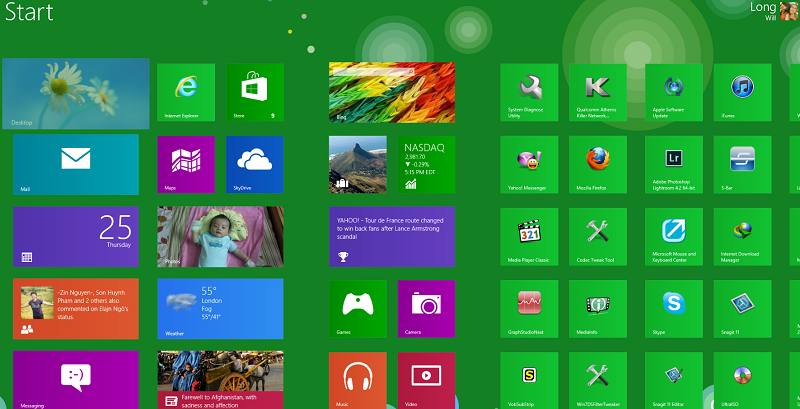Open the Camera tile
800x409 pixels.
pos(426,309)
